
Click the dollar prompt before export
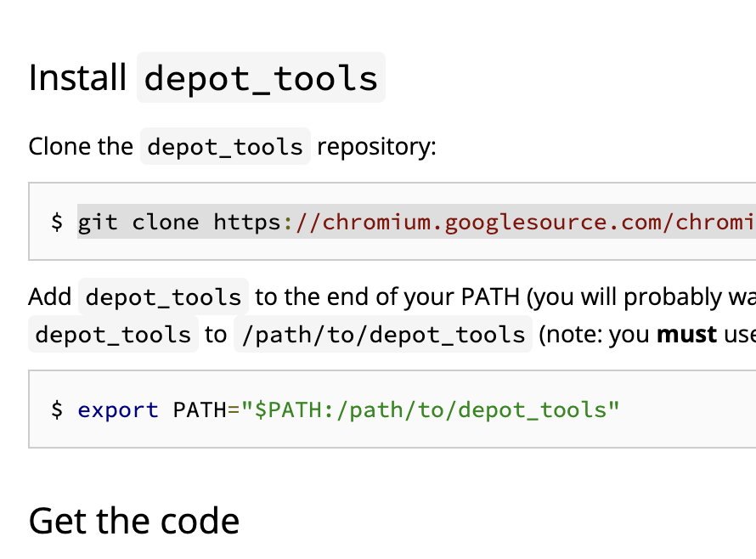coord(57,410)
